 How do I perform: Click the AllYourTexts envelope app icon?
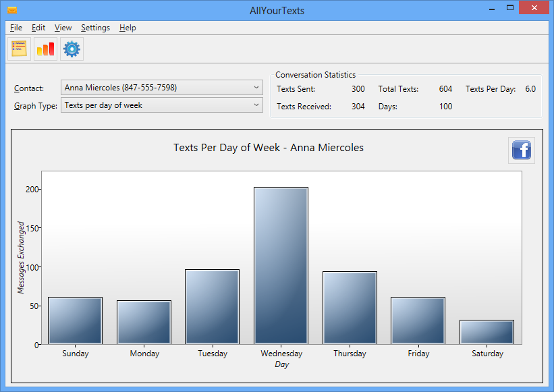click(12, 10)
